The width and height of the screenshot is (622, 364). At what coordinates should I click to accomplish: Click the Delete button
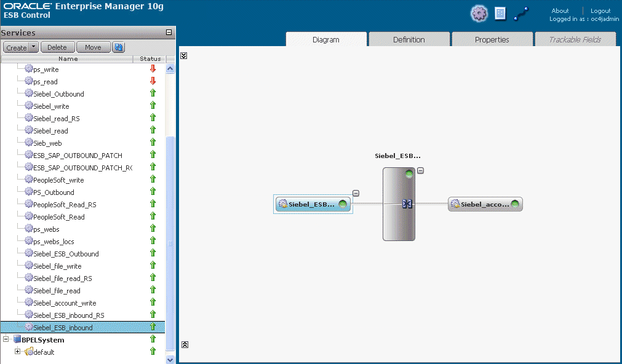click(x=57, y=47)
